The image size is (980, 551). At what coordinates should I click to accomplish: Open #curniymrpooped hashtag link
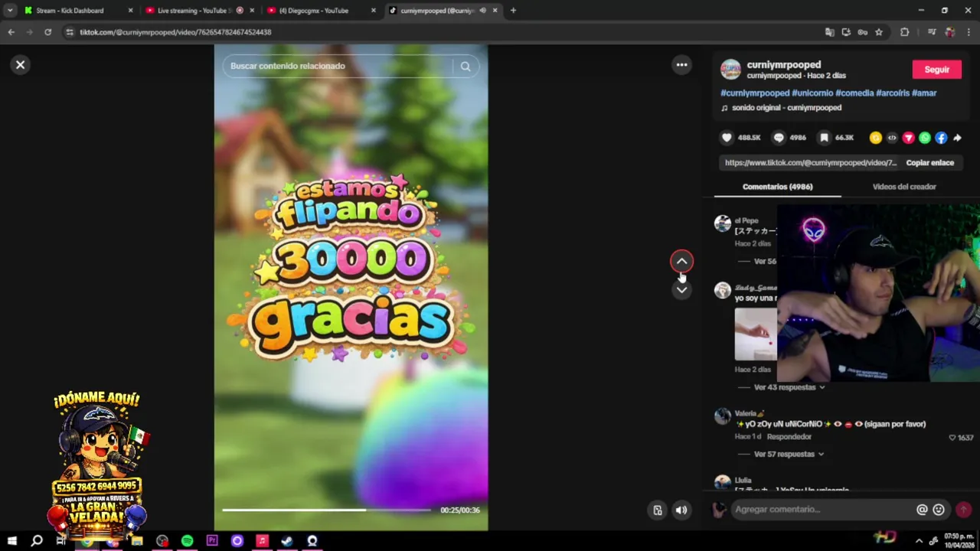pyautogui.click(x=755, y=93)
